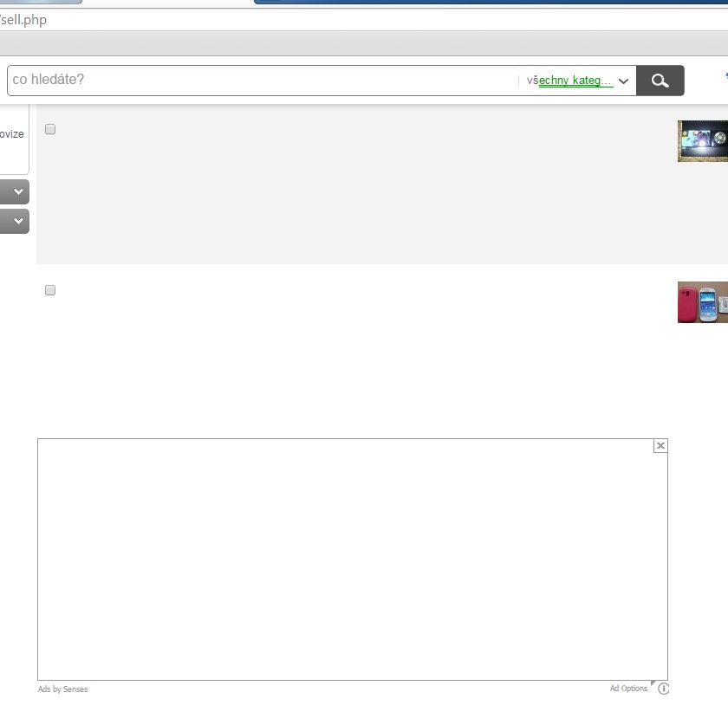Open the pink and white phone thumbnail
The image size is (728, 718).
[703, 302]
